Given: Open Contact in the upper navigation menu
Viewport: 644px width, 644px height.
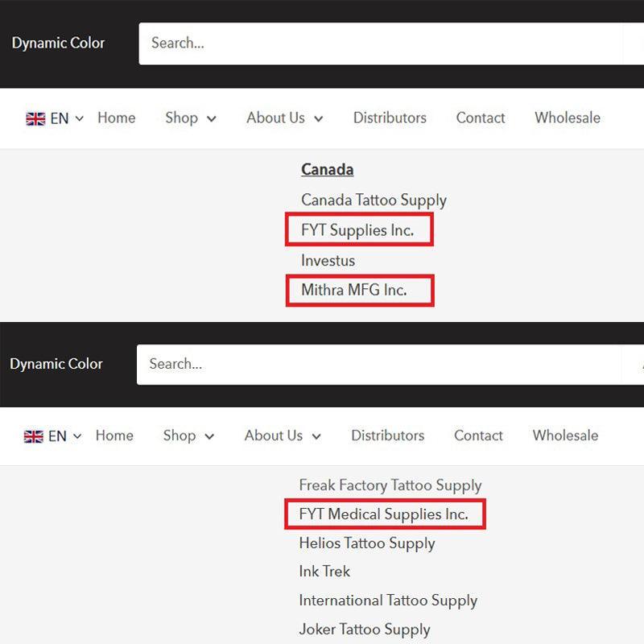Looking at the screenshot, I should click(481, 118).
